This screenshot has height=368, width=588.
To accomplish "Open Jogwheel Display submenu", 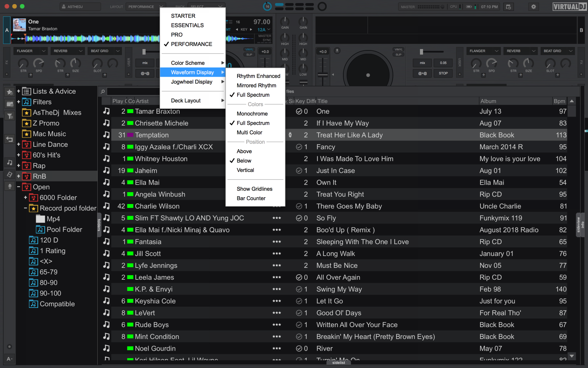I will [193, 82].
